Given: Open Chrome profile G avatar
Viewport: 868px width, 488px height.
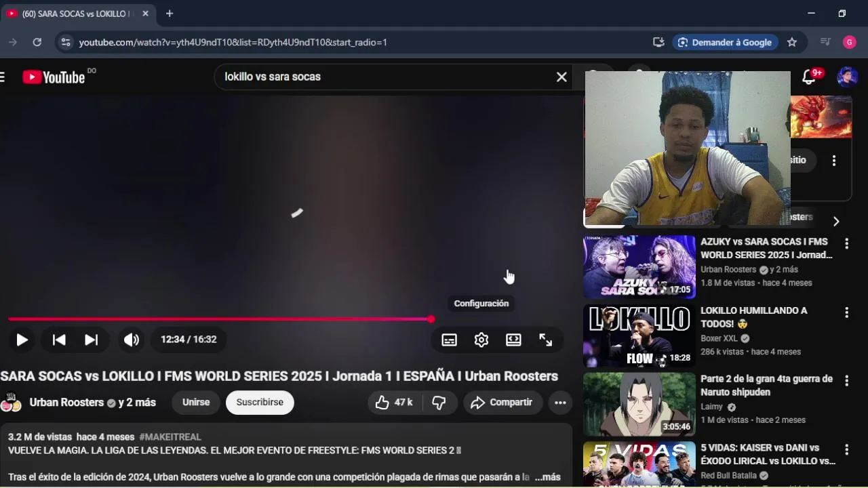Looking at the screenshot, I should pyautogui.click(x=850, y=42).
